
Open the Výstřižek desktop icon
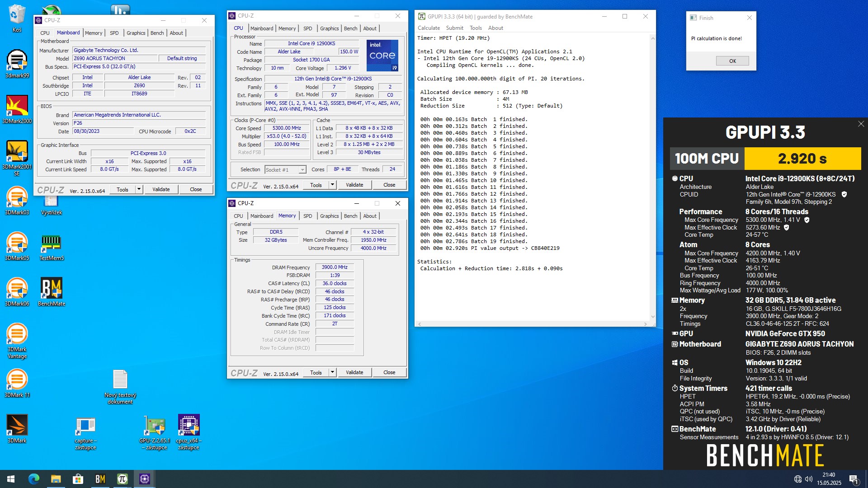coord(52,204)
